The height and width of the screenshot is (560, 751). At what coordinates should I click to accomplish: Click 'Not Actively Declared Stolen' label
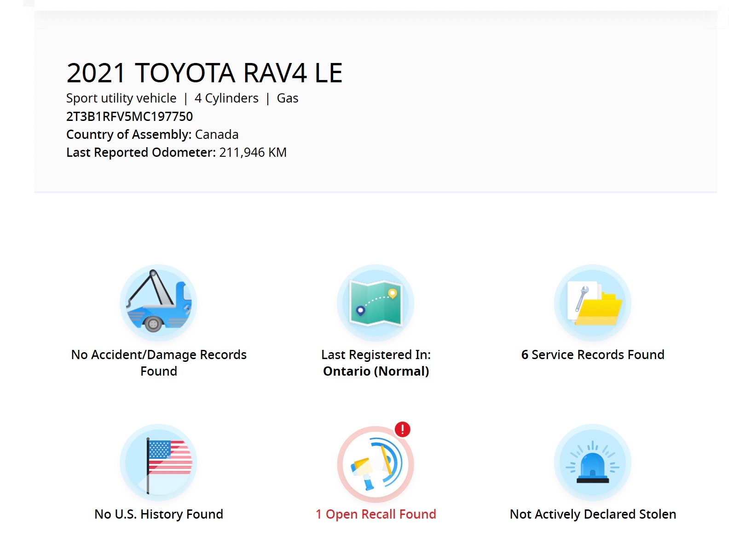click(x=593, y=514)
